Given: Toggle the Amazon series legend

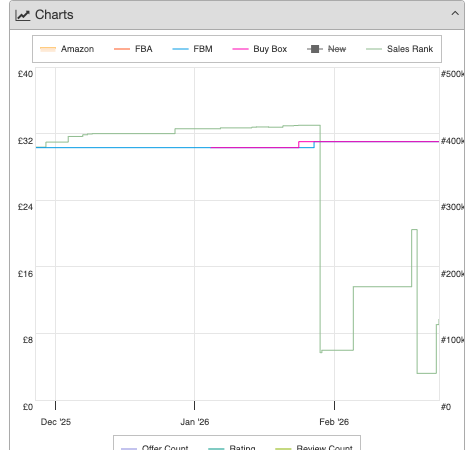Looking at the screenshot, I should click(67, 49).
